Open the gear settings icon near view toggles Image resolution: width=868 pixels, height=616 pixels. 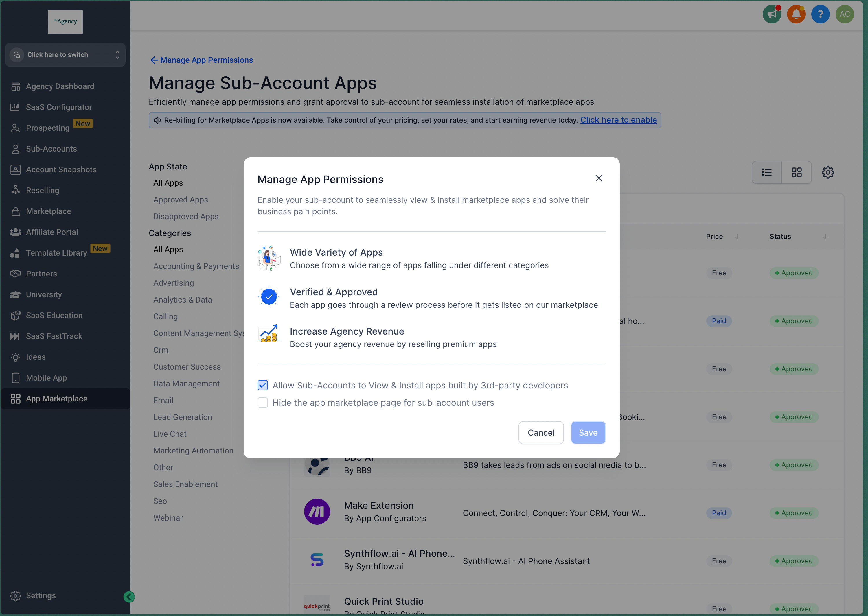point(827,173)
